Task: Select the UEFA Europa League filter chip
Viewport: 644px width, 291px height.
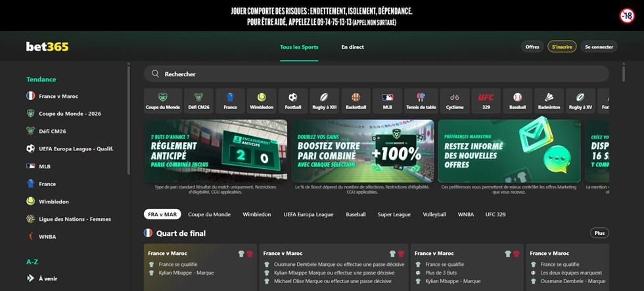Action: [308, 214]
